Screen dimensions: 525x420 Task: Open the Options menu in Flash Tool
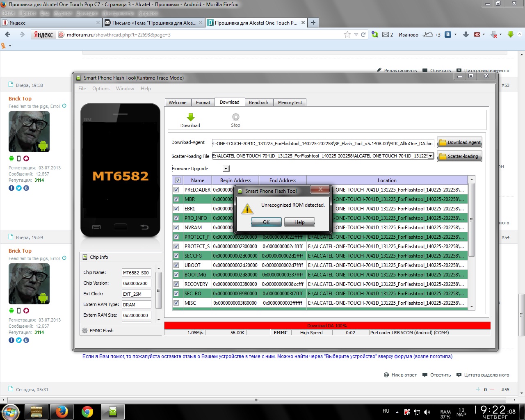coord(100,89)
